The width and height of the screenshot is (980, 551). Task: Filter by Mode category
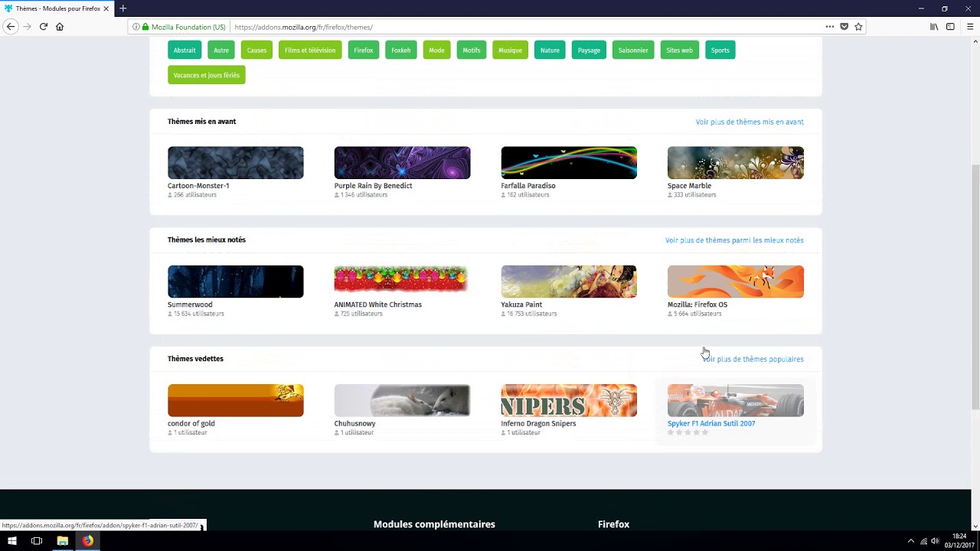coord(436,51)
